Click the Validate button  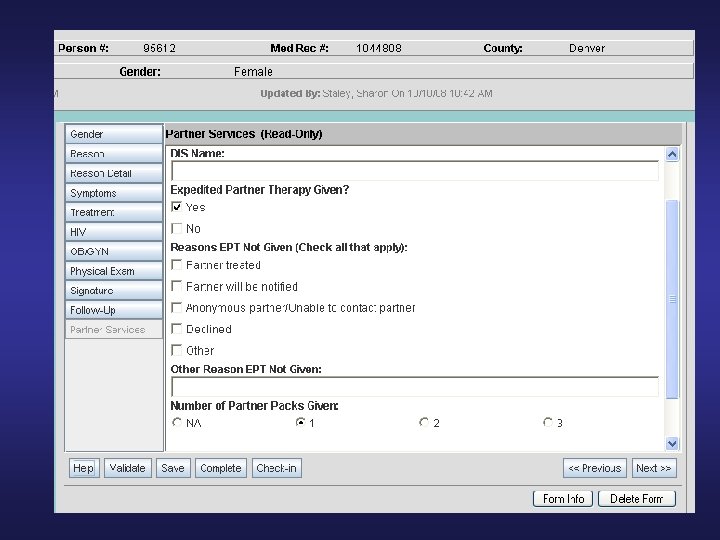(x=128, y=468)
